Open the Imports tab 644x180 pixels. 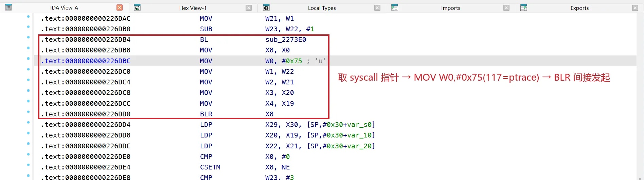click(x=451, y=8)
